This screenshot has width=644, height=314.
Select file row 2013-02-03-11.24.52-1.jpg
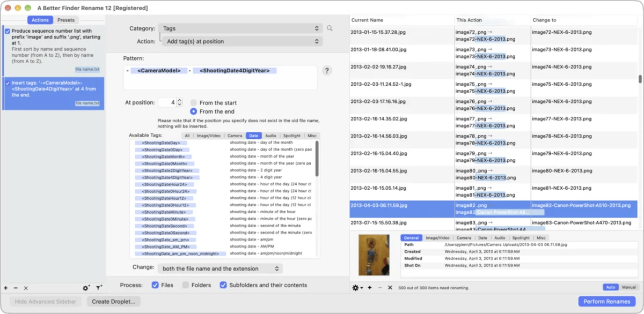(x=493, y=87)
